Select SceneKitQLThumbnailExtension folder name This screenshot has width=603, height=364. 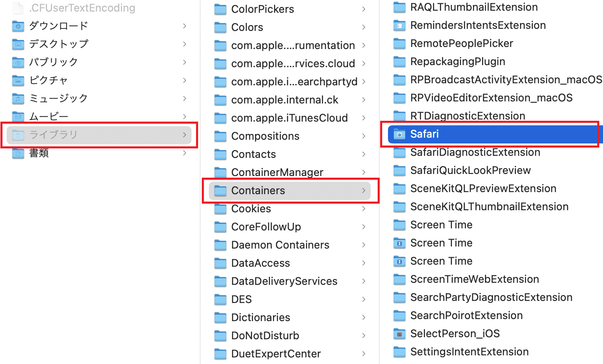(x=489, y=207)
